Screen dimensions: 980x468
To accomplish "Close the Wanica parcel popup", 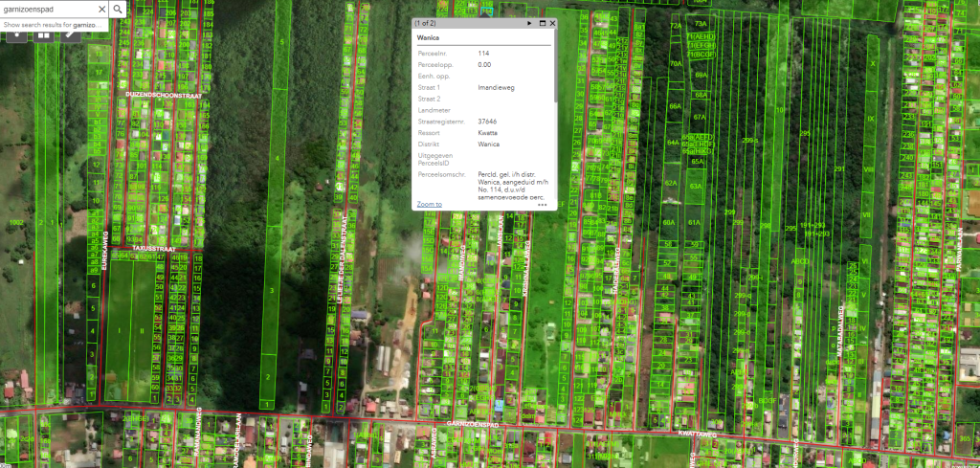I will [552, 22].
